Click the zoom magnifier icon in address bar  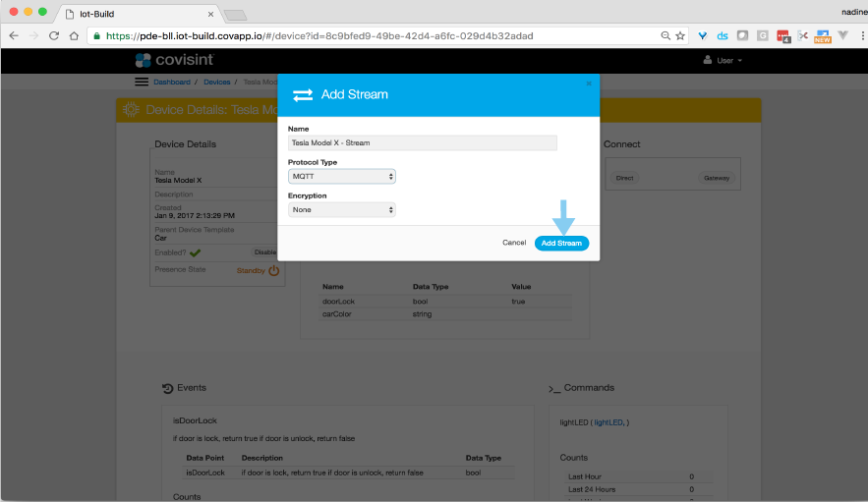tap(665, 35)
